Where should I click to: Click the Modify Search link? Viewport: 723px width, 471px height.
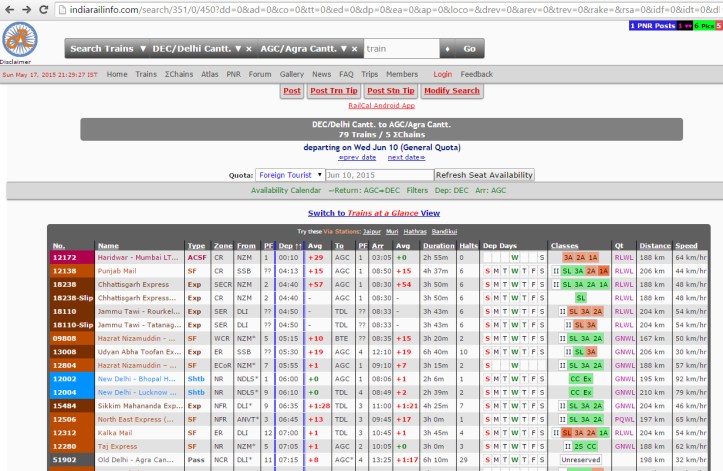point(451,91)
